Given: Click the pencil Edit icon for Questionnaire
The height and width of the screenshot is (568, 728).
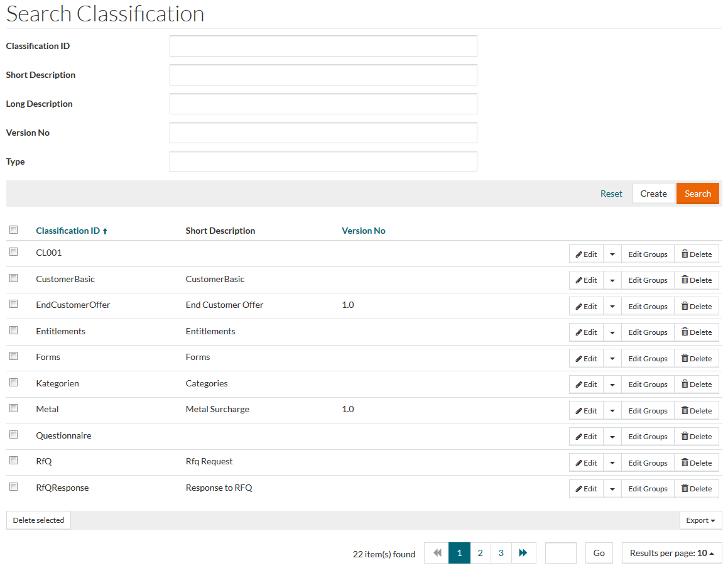Looking at the screenshot, I should click(x=579, y=437).
